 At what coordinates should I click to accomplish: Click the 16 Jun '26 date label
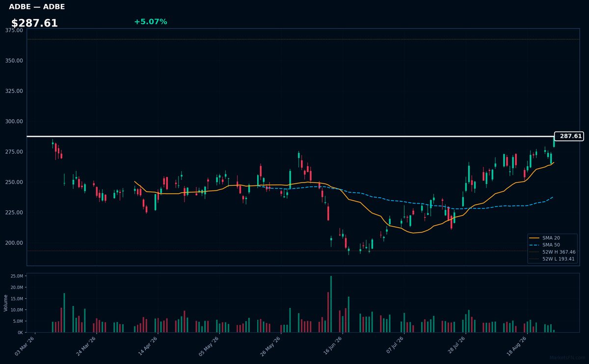[x=332, y=346]
